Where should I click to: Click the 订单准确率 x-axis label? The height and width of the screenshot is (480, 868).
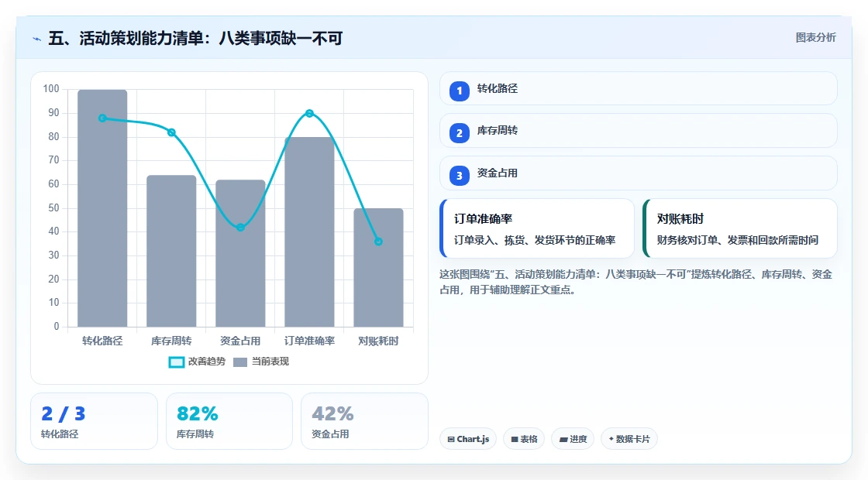click(309, 341)
